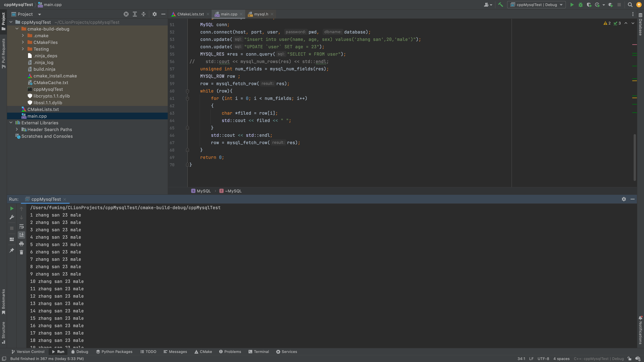The height and width of the screenshot is (362, 644).
Task: Close the main.cpp editor tab
Action: [x=241, y=14]
